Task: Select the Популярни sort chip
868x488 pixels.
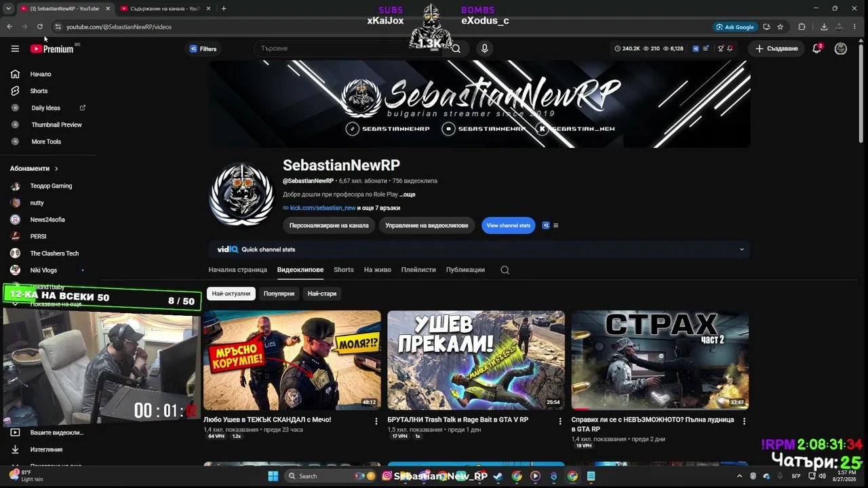Action: 279,293
